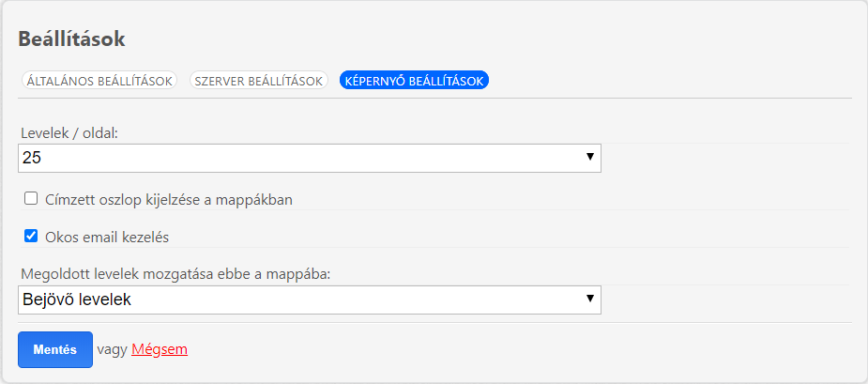The width and height of the screenshot is (868, 384).
Task: Click the Okos email kezelés label text
Action: 107,238
